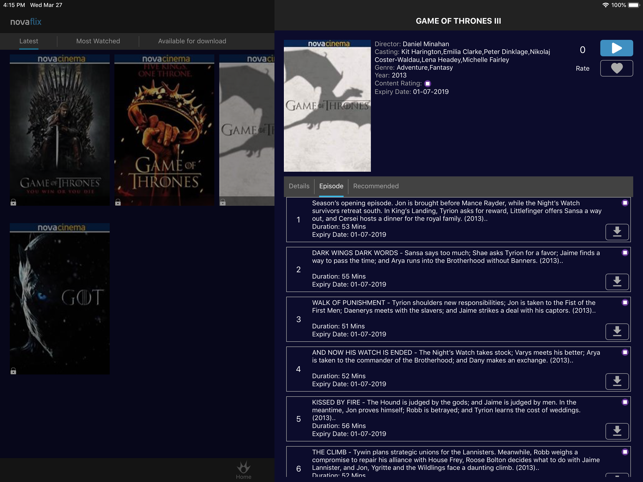This screenshot has height=482, width=643.
Task: Open the Home icon in the bottom bar
Action: coord(244,470)
